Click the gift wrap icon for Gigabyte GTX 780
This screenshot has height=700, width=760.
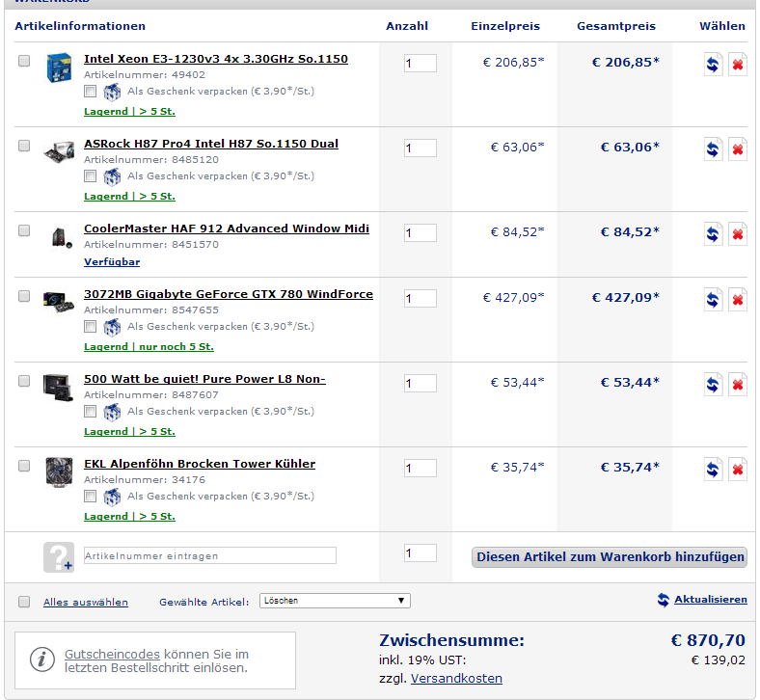coord(112,327)
